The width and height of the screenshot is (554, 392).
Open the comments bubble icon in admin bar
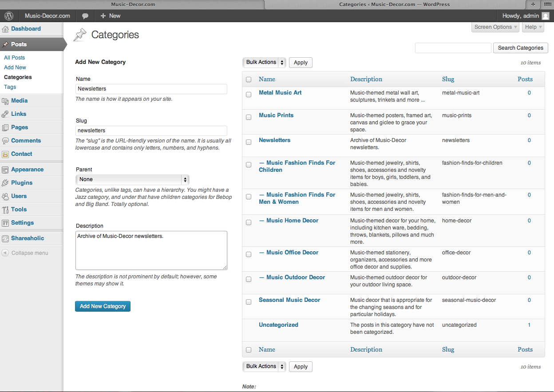click(x=85, y=16)
